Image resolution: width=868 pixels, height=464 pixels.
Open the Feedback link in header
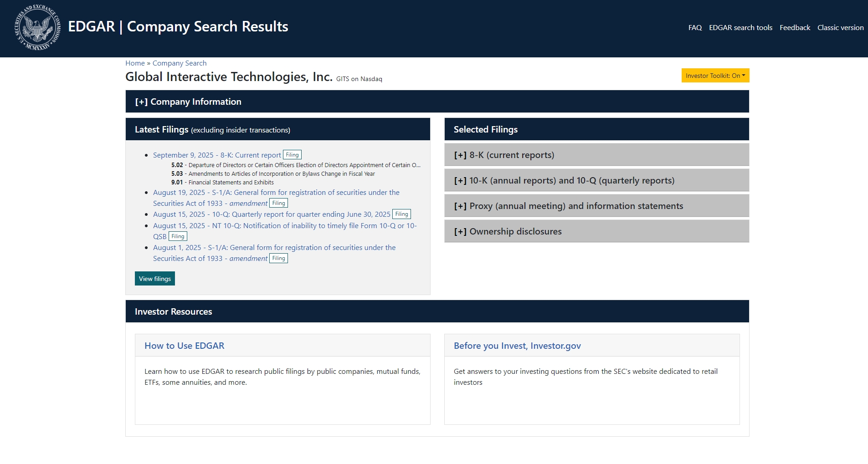tap(795, 28)
